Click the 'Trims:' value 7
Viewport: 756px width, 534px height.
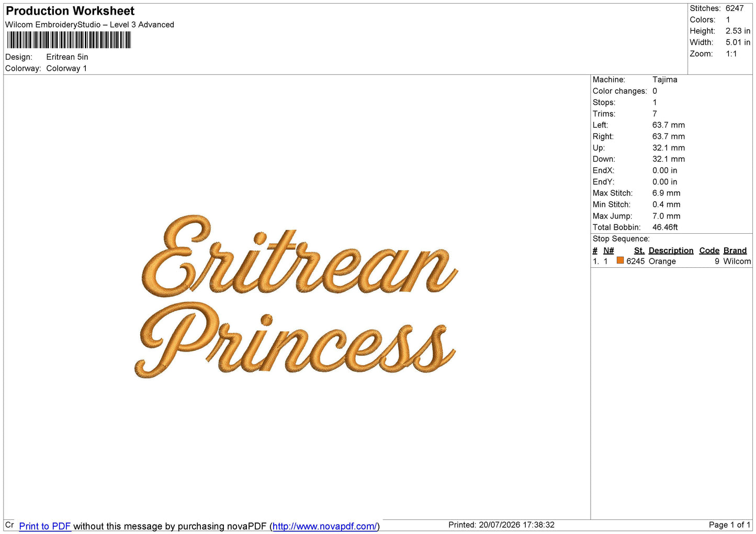point(655,114)
